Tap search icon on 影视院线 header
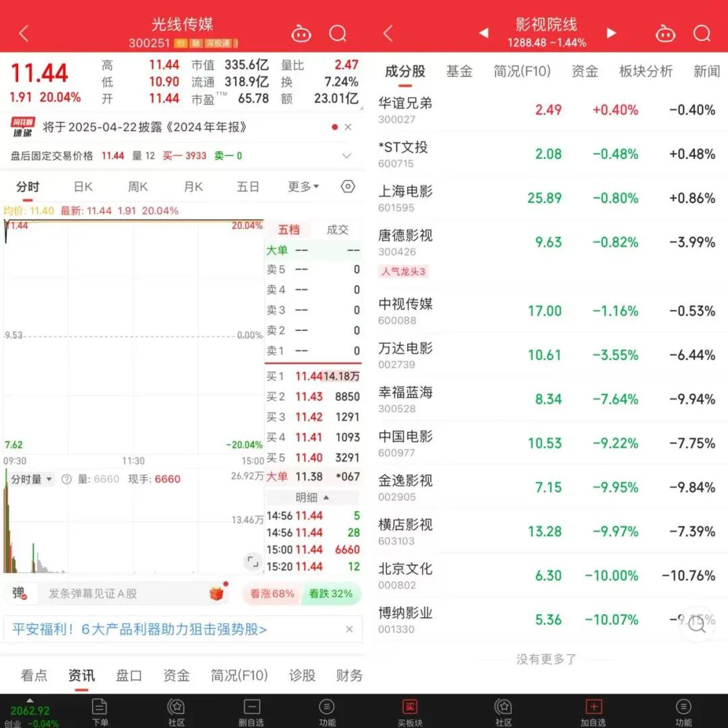This screenshot has height=728, width=728. [x=702, y=34]
